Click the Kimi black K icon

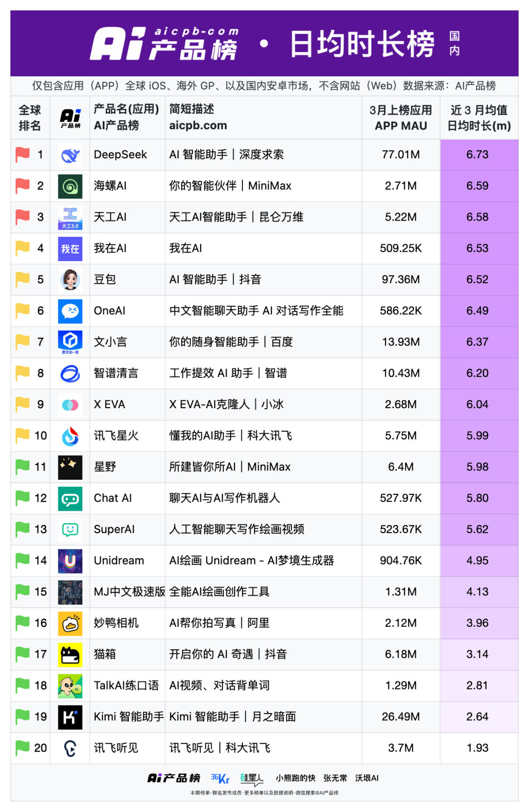70,717
